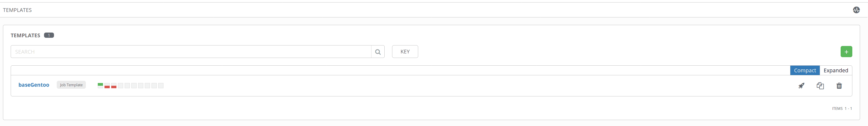Copy the baseGentoo template
Image resolution: width=868 pixels, height=126 pixels.
tap(820, 85)
